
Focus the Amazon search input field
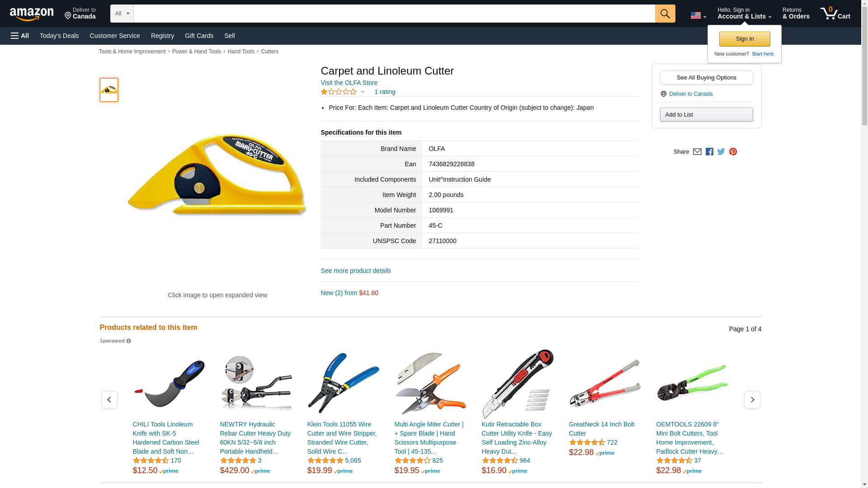pyautogui.click(x=394, y=14)
